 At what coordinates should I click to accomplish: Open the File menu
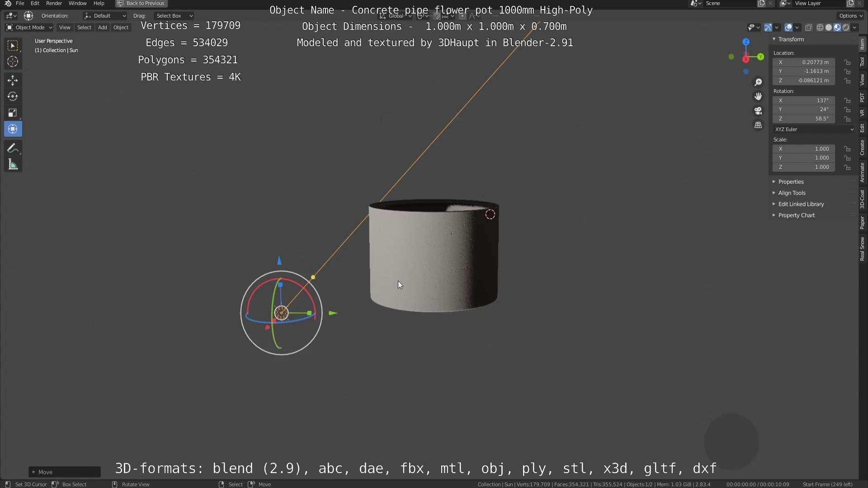point(20,4)
